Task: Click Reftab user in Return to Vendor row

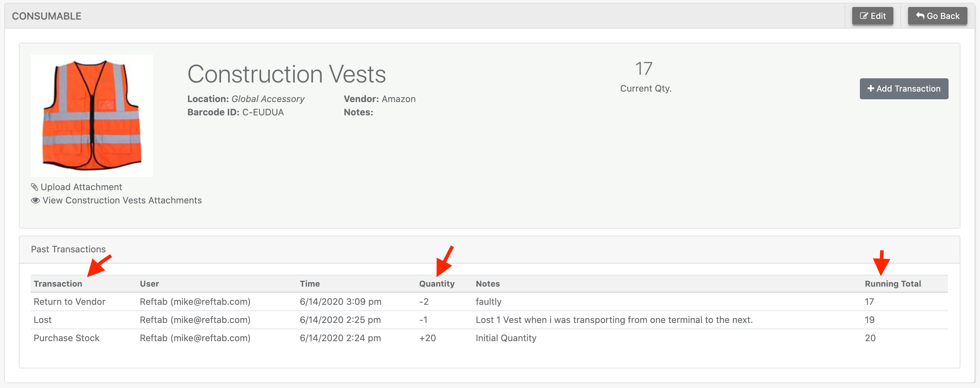Action: point(195,302)
